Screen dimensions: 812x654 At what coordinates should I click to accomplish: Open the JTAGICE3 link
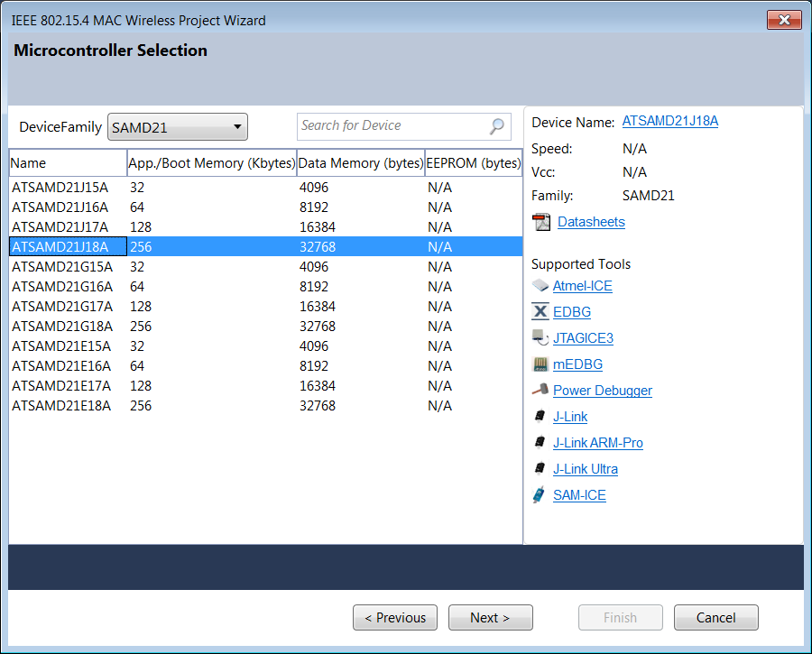coord(583,338)
